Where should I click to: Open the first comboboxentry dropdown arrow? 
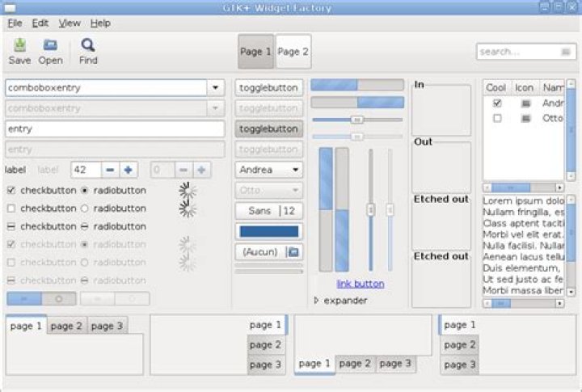pos(216,88)
